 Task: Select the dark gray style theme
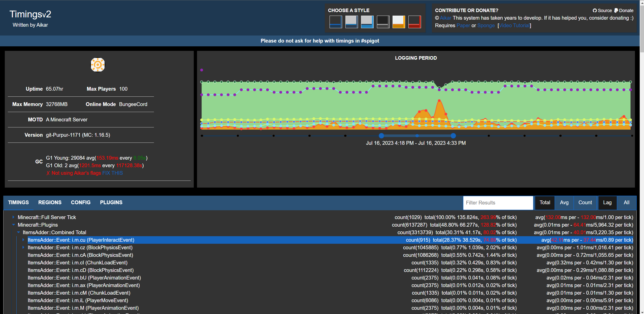pyautogui.click(x=383, y=22)
